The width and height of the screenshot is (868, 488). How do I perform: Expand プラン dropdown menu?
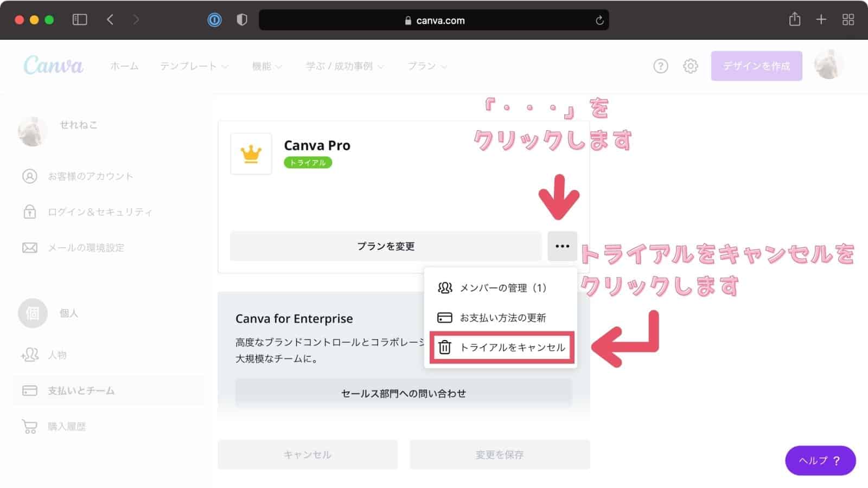coord(427,66)
